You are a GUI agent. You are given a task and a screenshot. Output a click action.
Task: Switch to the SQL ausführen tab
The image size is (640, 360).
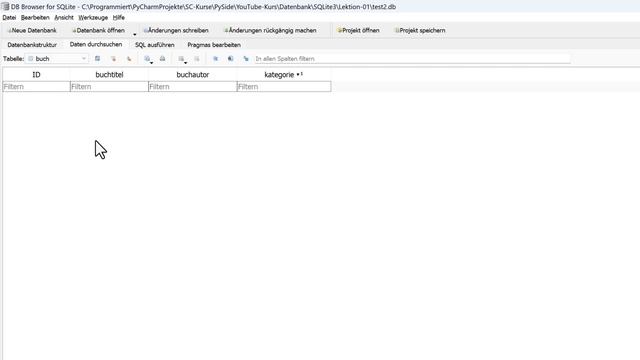(155, 45)
